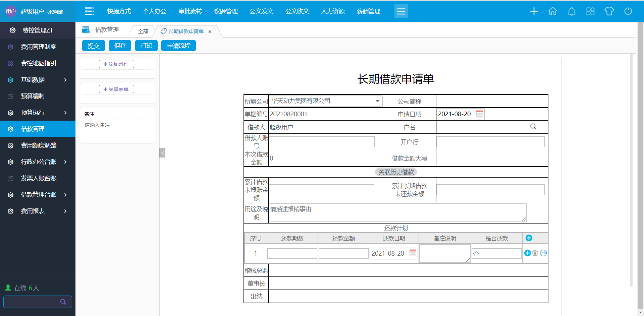Open 公文发文 top menu
The height and width of the screenshot is (316, 644).
point(261,11)
